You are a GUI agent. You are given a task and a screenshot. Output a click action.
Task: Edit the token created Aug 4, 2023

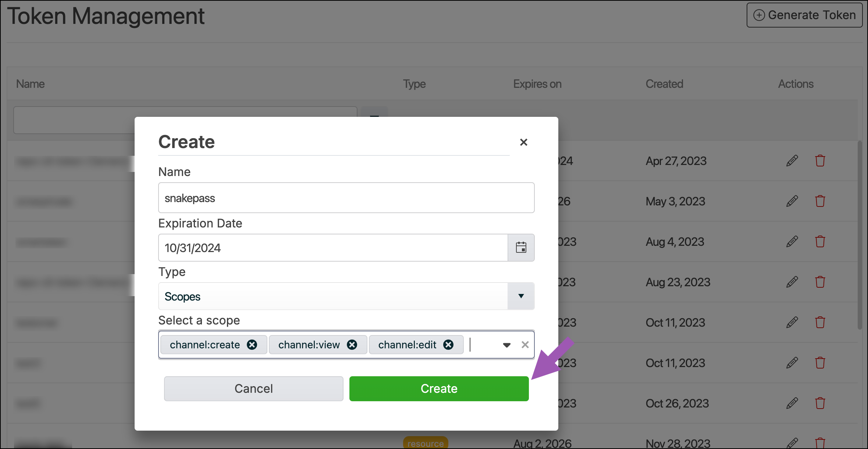click(x=792, y=242)
